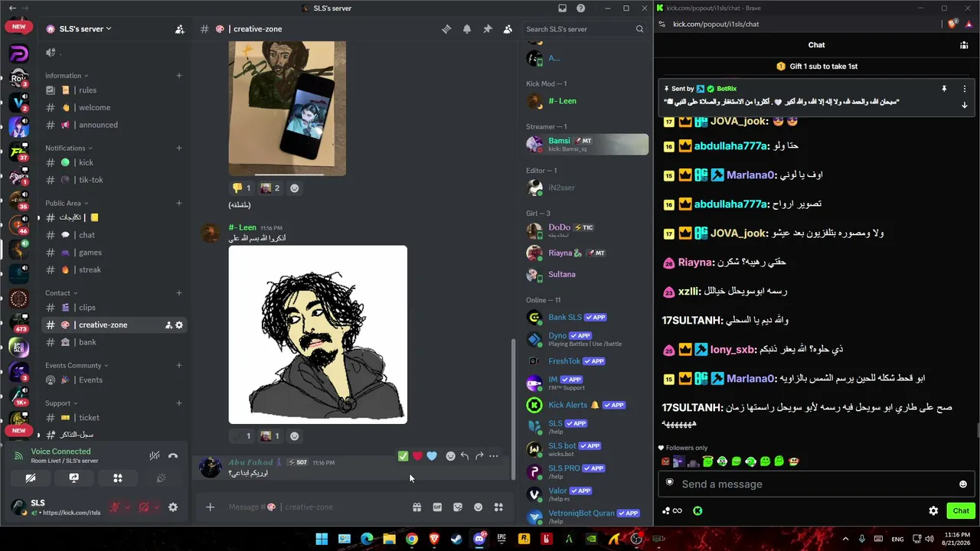
Task: Create invite for creative-zone channel
Action: point(168,325)
